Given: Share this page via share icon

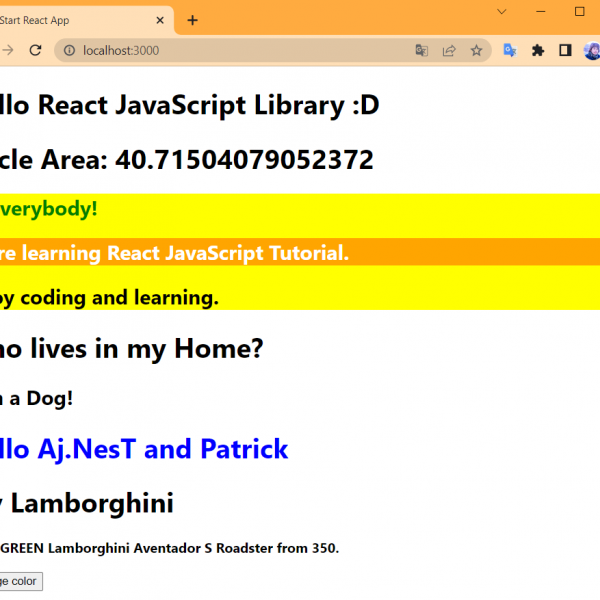Looking at the screenshot, I should click(449, 50).
